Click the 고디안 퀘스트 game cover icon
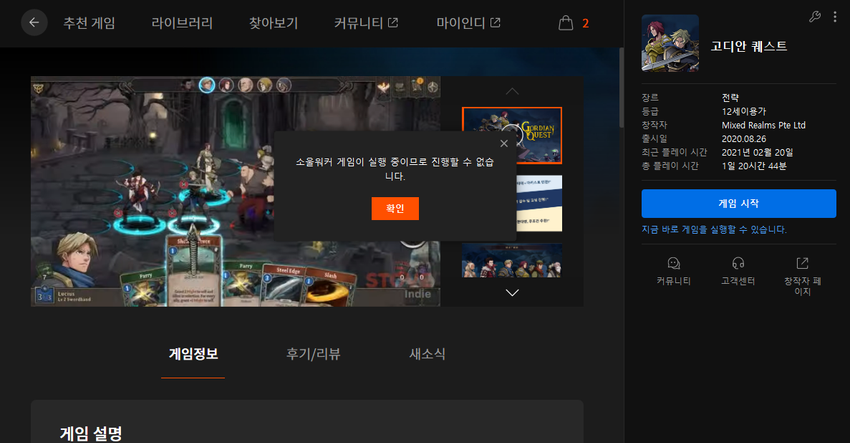 (x=670, y=43)
